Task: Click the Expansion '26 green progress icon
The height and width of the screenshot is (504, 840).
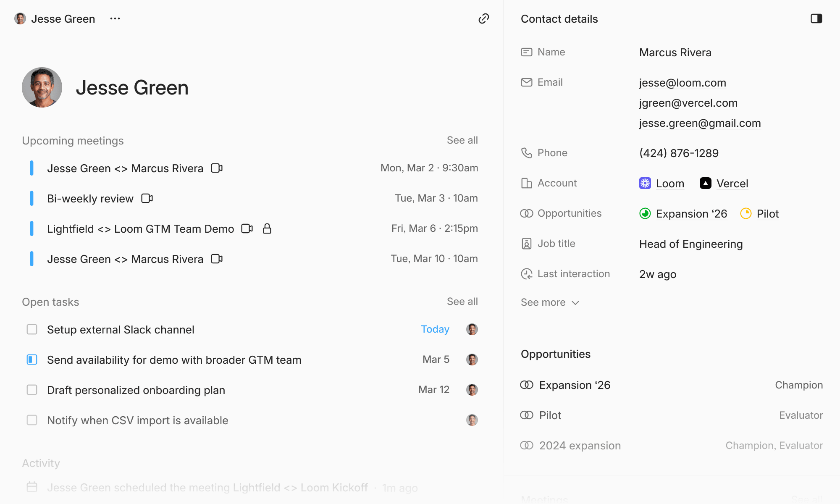Action: coord(645,213)
